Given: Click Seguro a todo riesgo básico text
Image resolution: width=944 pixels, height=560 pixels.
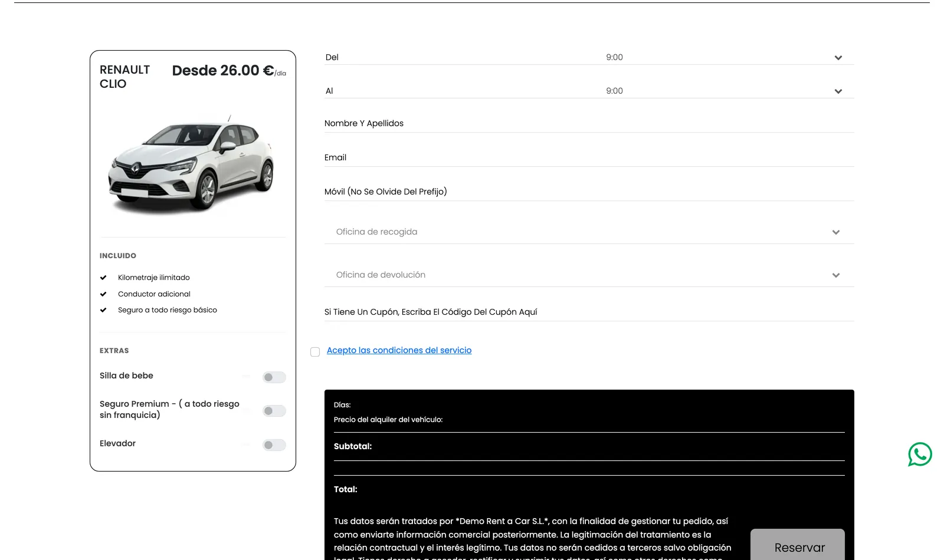Looking at the screenshot, I should [x=168, y=310].
